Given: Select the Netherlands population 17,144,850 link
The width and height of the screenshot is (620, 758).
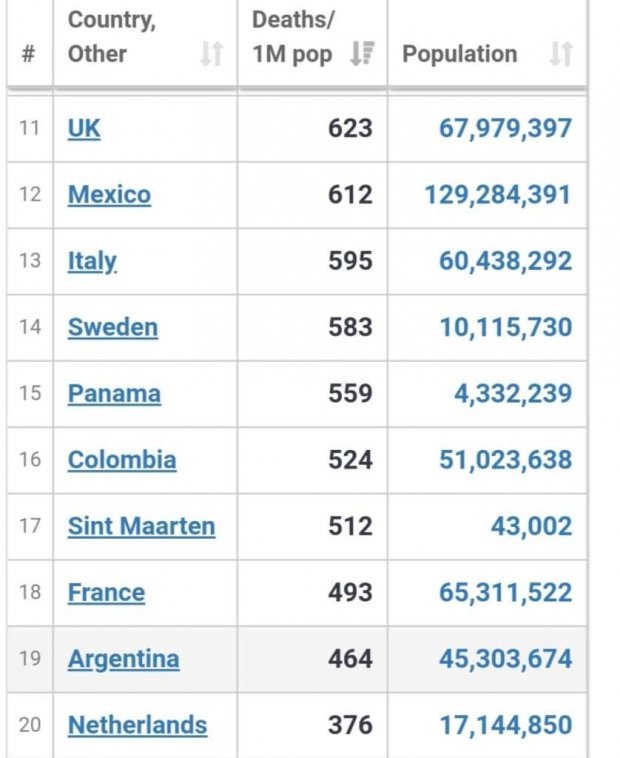Looking at the screenshot, I should click(x=505, y=725).
